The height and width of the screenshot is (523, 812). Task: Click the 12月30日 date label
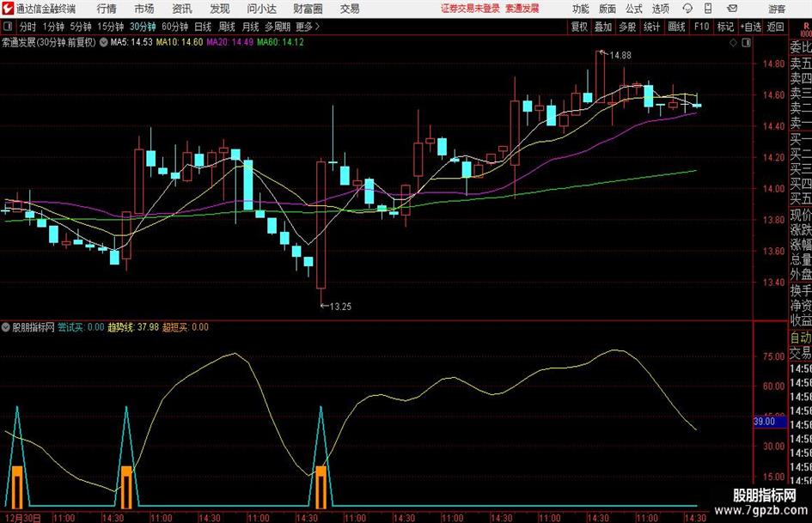click(22, 518)
